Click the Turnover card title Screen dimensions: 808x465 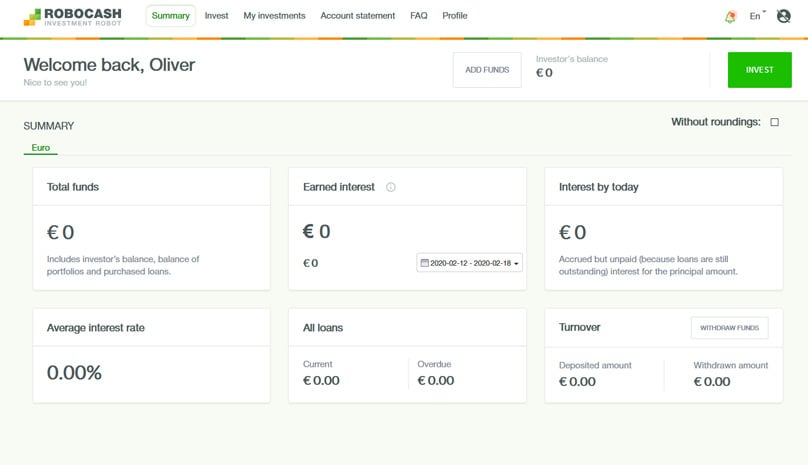(579, 327)
